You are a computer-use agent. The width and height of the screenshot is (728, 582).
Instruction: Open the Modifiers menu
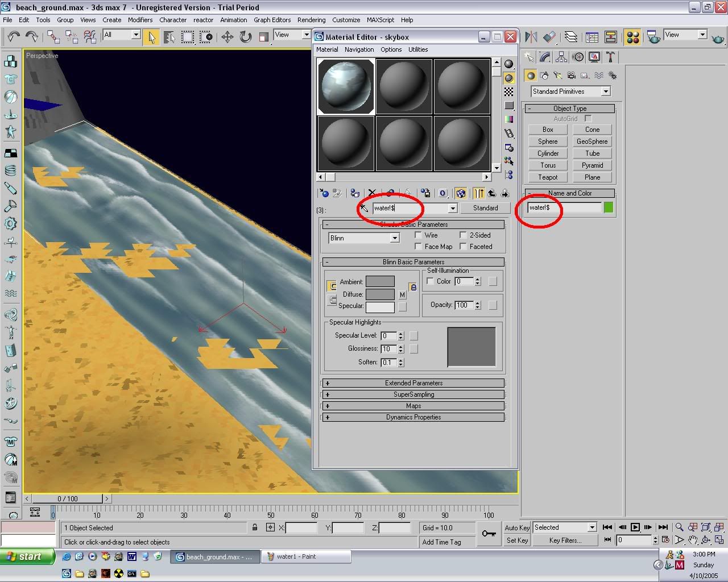coord(140,20)
